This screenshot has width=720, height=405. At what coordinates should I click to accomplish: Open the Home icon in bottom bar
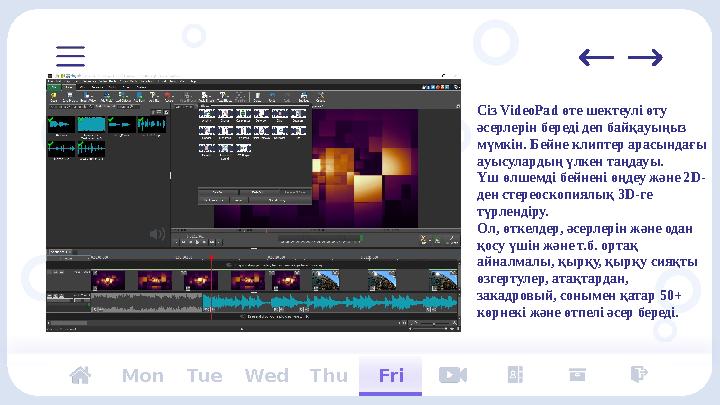click(x=80, y=375)
